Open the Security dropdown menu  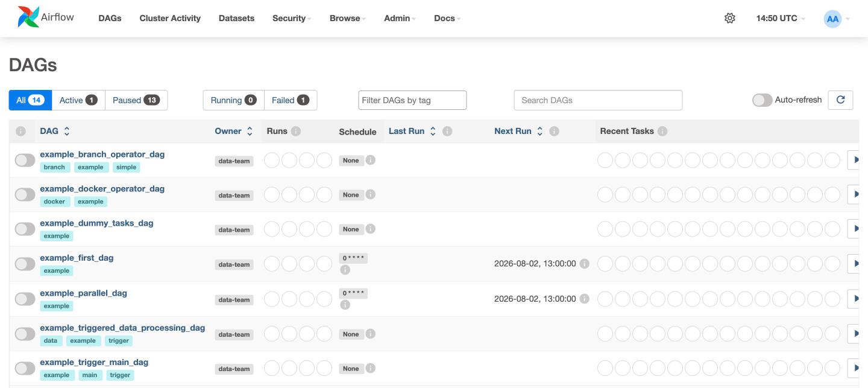(x=292, y=18)
